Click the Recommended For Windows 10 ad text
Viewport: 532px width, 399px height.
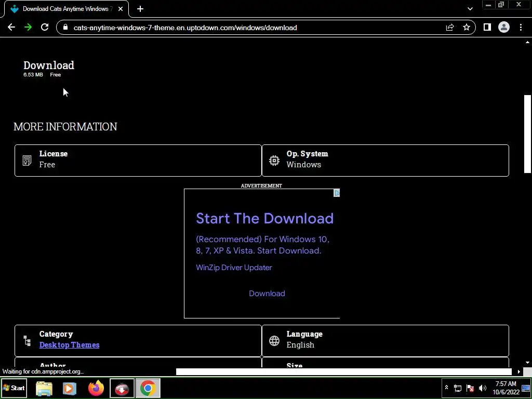click(x=262, y=245)
